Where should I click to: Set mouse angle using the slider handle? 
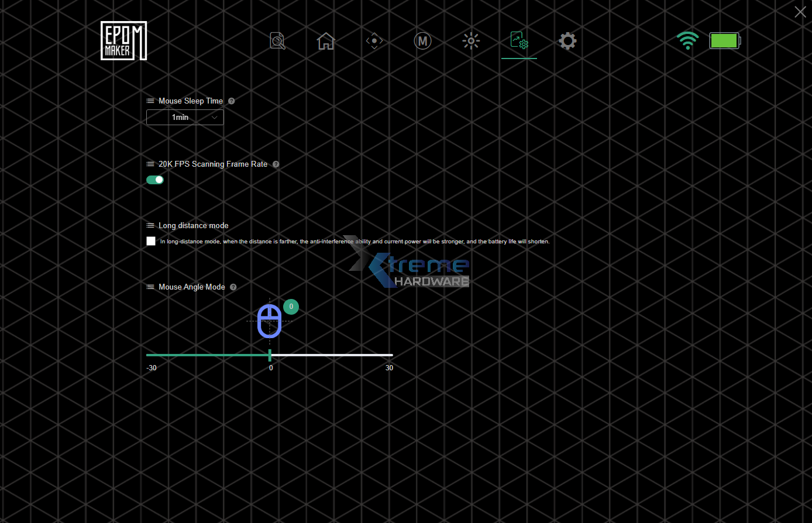coord(270,355)
